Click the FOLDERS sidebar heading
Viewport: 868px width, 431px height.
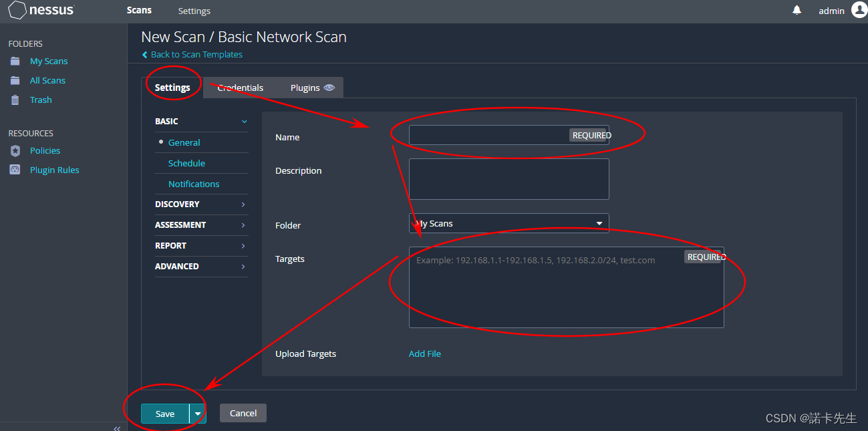coord(25,43)
